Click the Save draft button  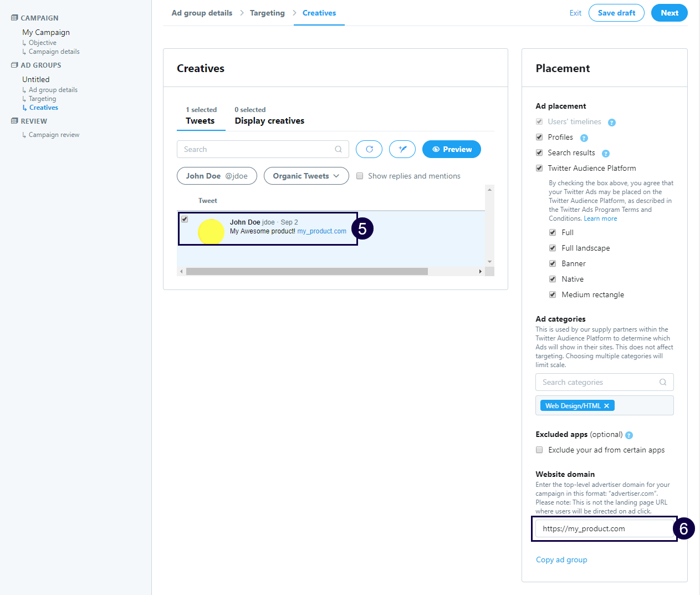(616, 13)
